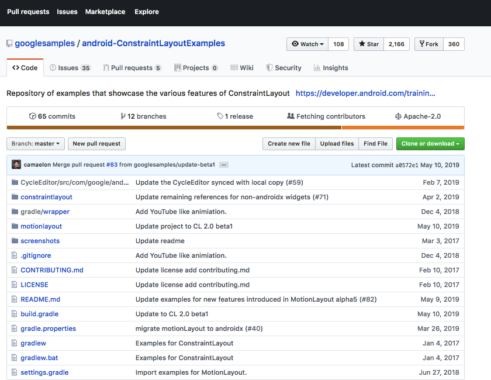491x380 pixels.
Task: Click the commit author avatar for camaelon
Action: pyautogui.click(x=16, y=164)
